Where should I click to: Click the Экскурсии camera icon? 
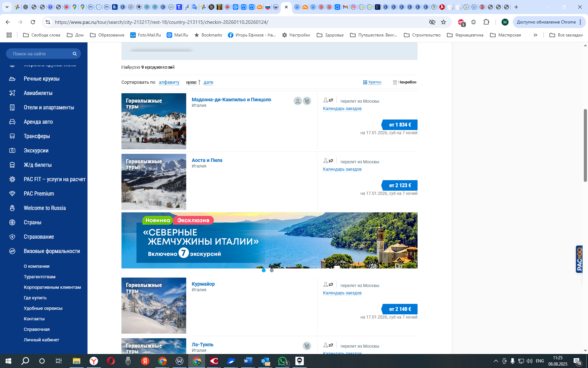12,150
